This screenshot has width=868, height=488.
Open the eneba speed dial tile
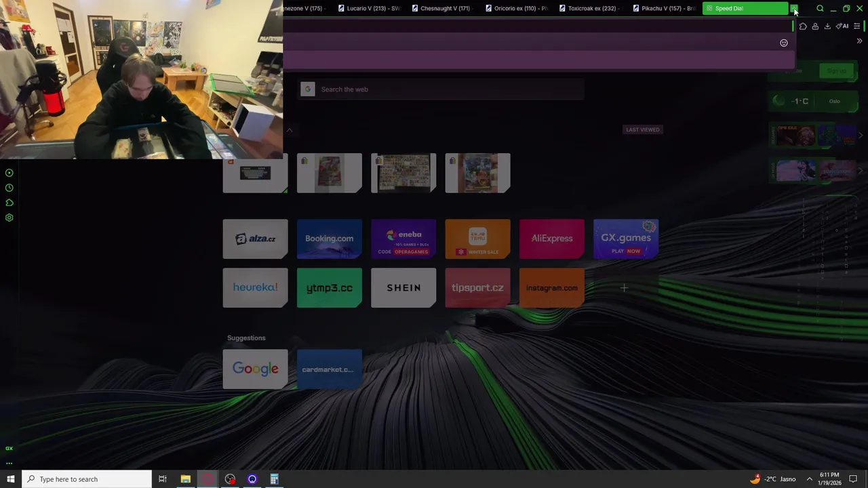click(403, 239)
